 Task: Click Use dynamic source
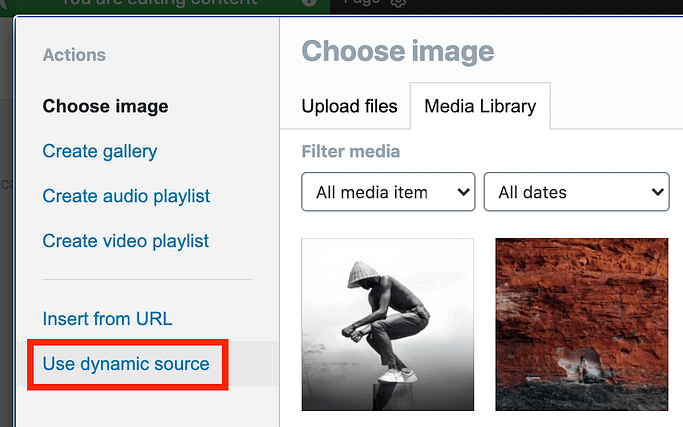[x=126, y=364]
